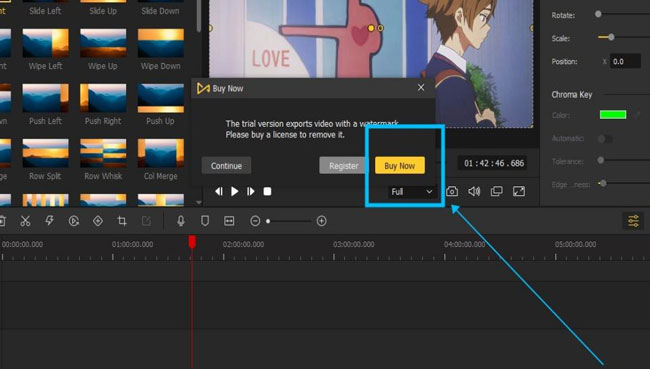
Task: Click the volume speaker icon
Action: pyautogui.click(x=474, y=191)
